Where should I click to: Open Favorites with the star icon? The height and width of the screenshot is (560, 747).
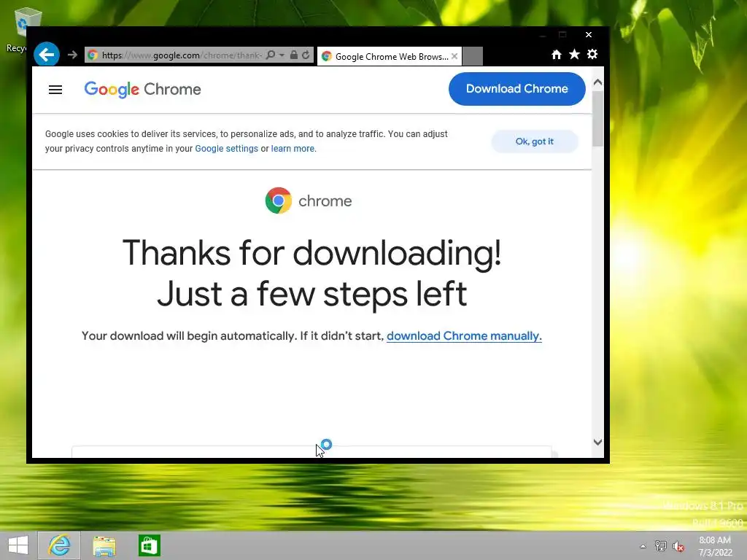point(575,54)
